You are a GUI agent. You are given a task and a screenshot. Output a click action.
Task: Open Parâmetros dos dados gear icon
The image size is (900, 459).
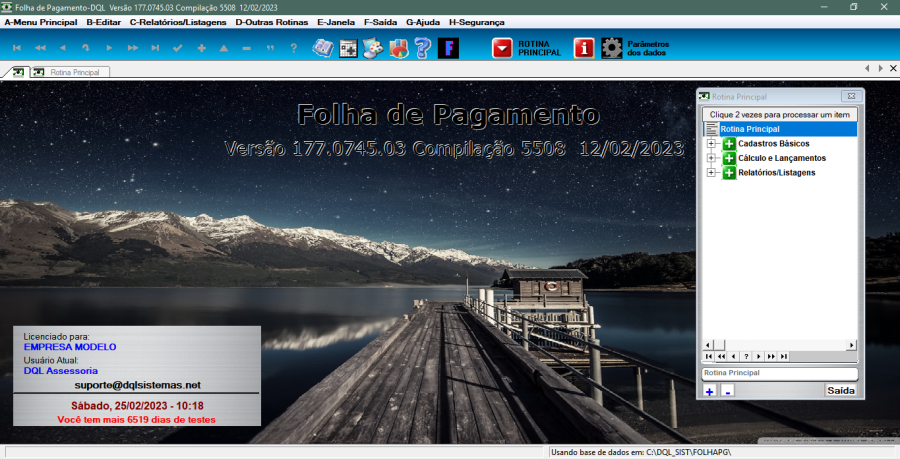(x=612, y=47)
